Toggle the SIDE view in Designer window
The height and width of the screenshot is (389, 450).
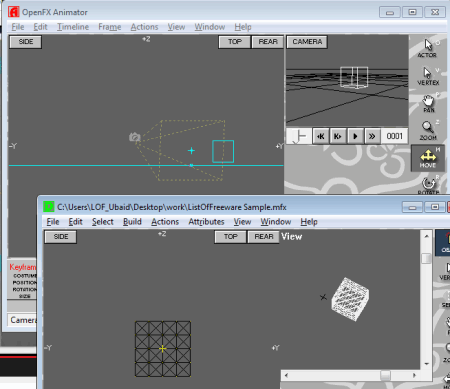click(61, 237)
